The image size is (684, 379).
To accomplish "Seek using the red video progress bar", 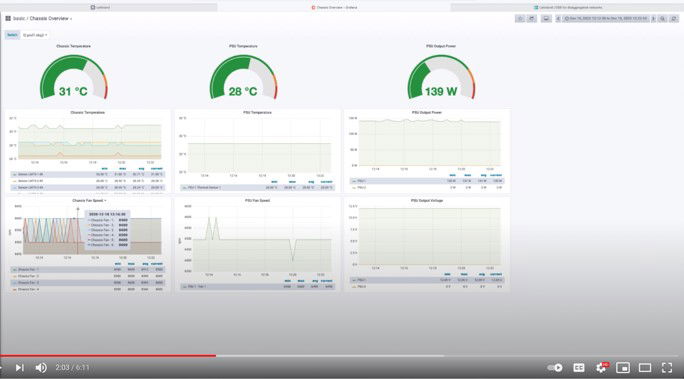I will click(x=108, y=356).
